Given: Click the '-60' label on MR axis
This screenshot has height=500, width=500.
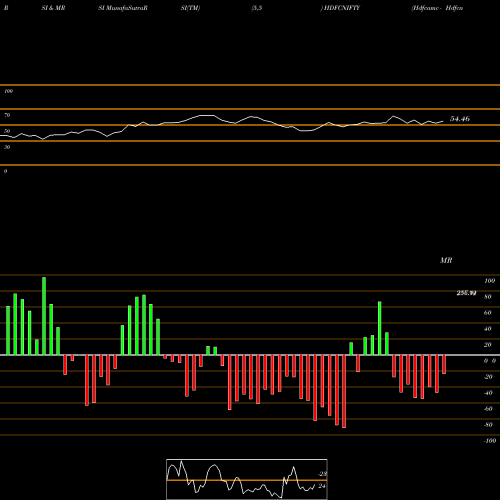Looking at the screenshot, I should (488, 409).
